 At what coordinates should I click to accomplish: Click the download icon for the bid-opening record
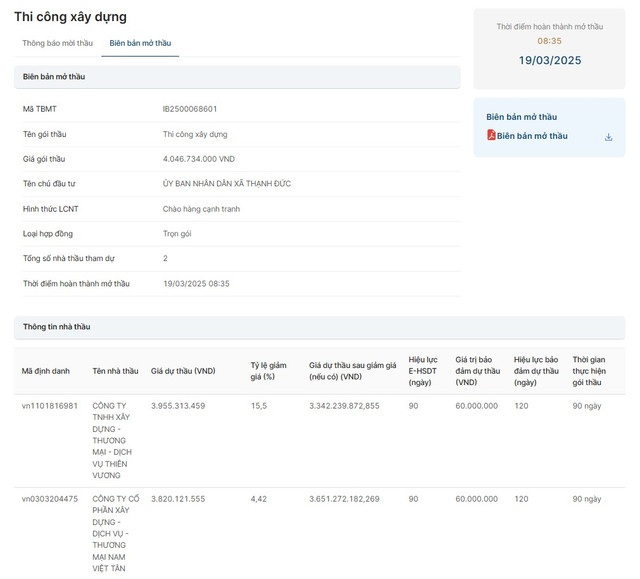click(x=608, y=137)
